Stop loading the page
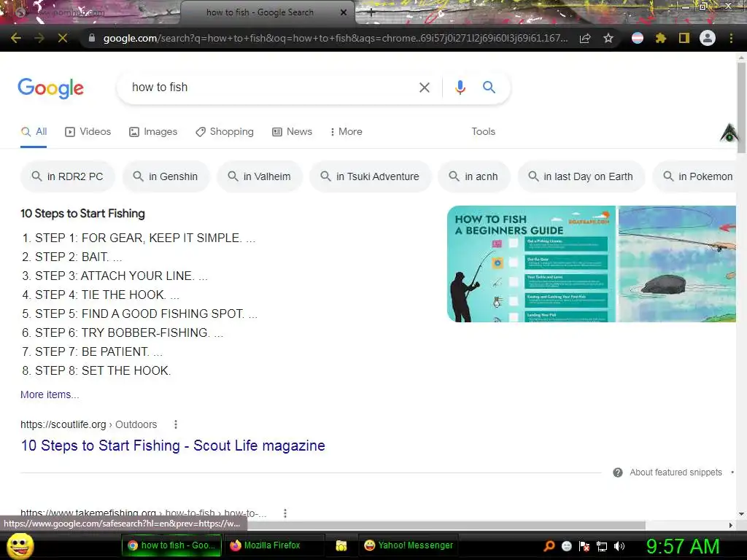This screenshot has width=747, height=560. (x=63, y=38)
